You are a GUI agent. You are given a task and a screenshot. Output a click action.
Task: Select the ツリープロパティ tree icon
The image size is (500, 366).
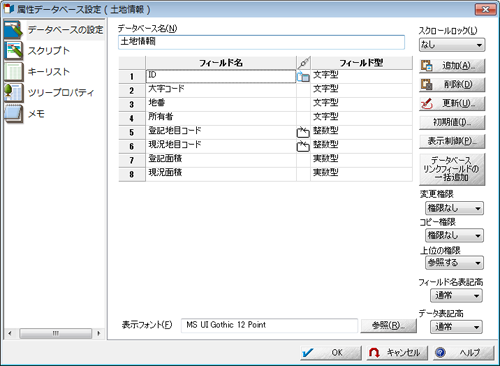(x=13, y=93)
